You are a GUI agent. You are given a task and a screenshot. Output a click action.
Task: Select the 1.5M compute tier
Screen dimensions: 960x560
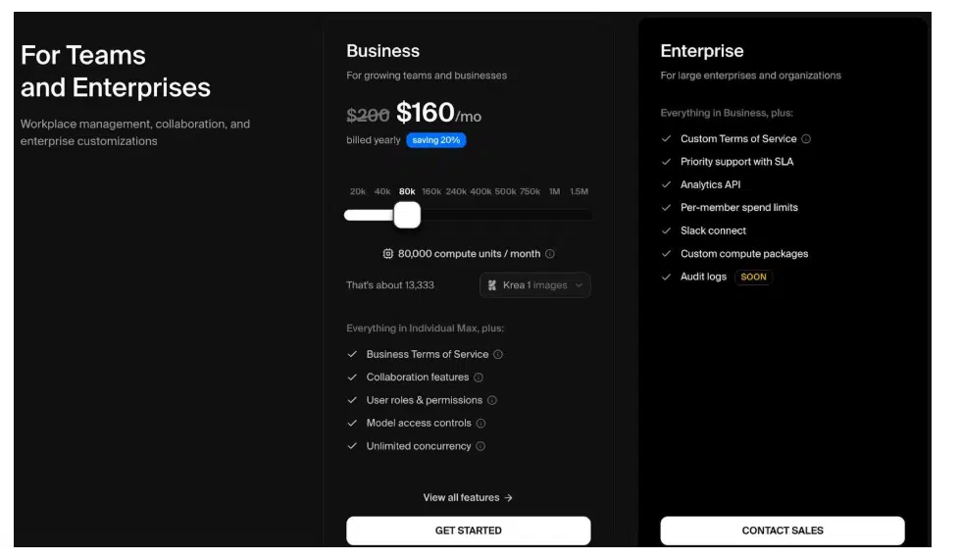pos(579,192)
